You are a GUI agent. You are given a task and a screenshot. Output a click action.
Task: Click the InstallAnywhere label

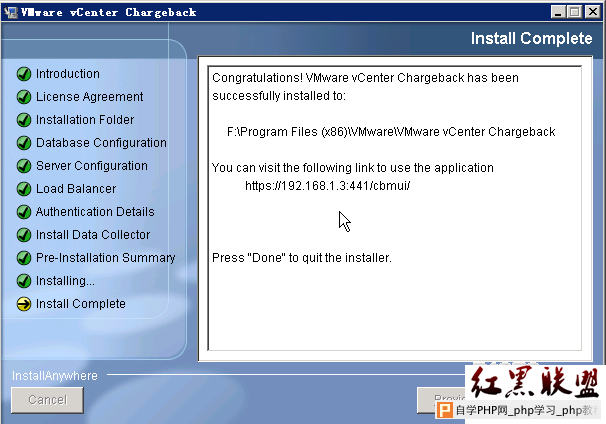(55, 376)
